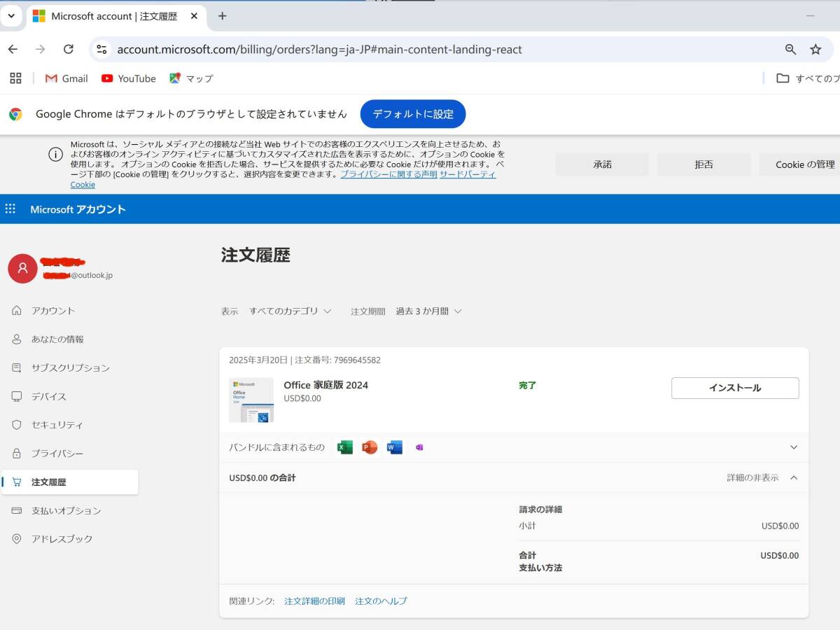
Task: Click the 完了 status text
Action: coord(527,386)
